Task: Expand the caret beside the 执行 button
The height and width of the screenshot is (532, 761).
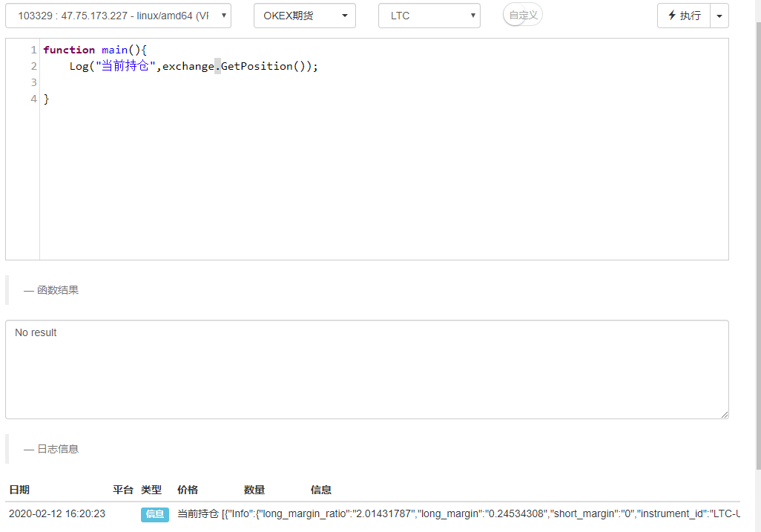Action: (x=719, y=16)
